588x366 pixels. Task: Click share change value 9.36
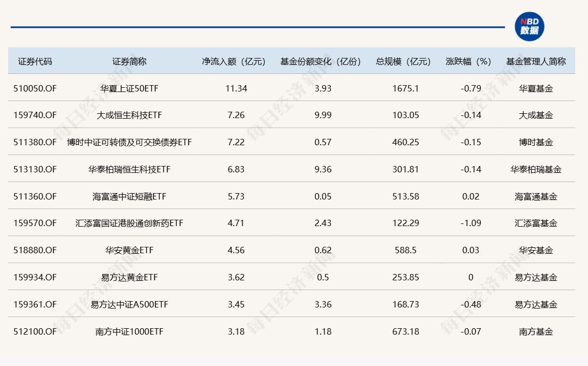[323, 169]
